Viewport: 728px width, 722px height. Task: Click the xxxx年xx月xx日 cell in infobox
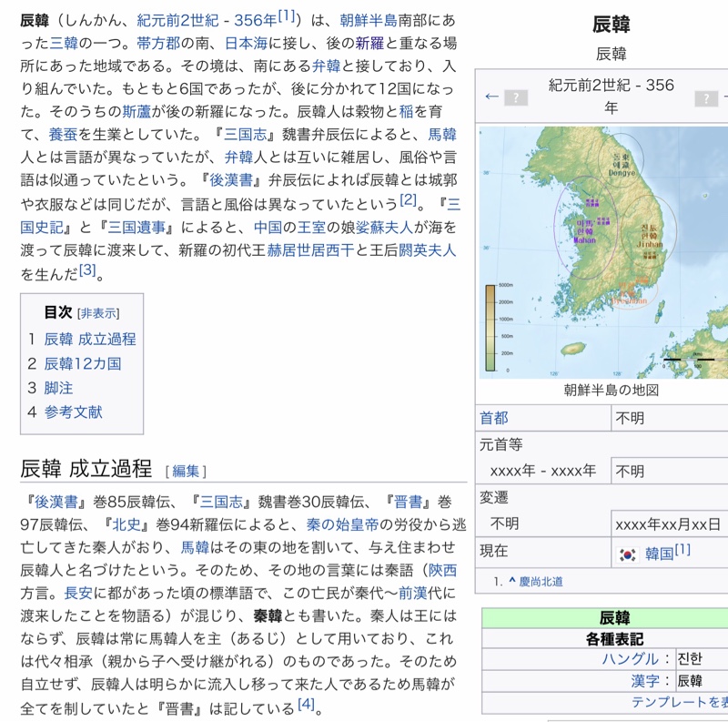(x=668, y=524)
